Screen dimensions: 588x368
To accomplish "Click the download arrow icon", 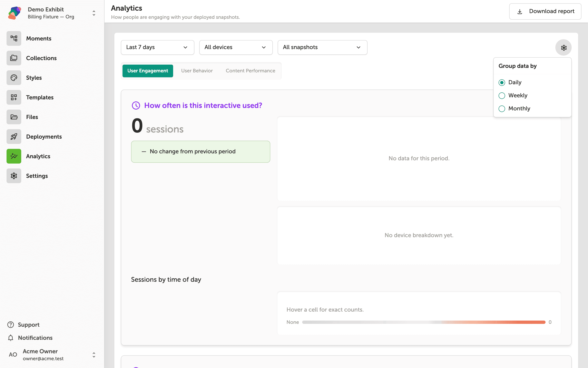I will click(x=520, y=11).
